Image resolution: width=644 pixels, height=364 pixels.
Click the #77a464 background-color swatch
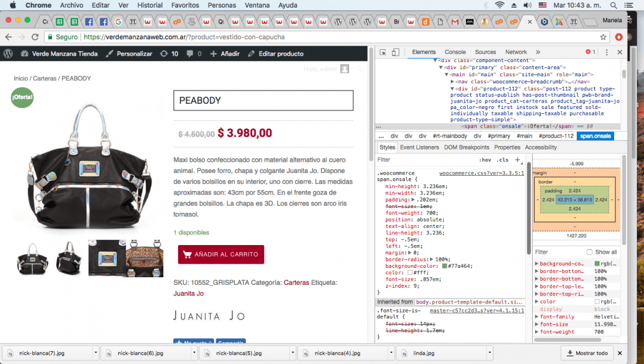444,266
